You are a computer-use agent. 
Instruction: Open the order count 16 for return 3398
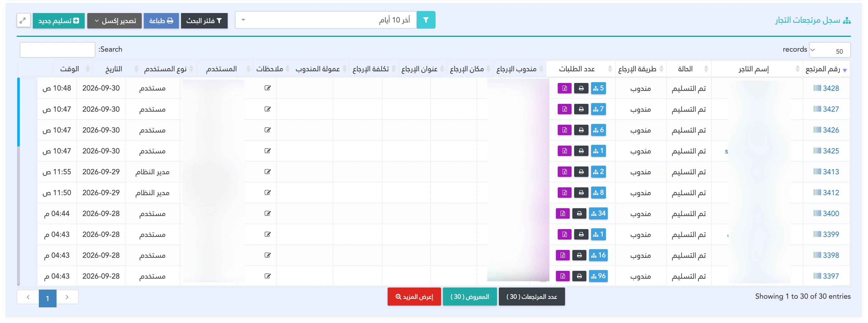tap(598, 255)
